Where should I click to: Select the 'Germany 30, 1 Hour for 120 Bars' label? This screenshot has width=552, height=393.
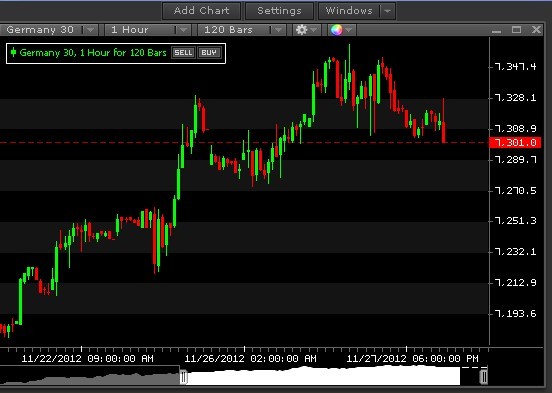tap(93, 53)
